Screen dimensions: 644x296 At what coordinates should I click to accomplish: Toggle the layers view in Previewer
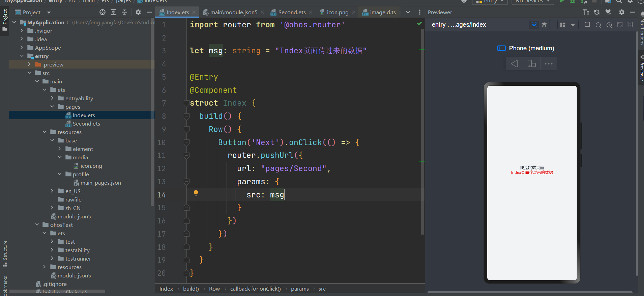point(544,25)
